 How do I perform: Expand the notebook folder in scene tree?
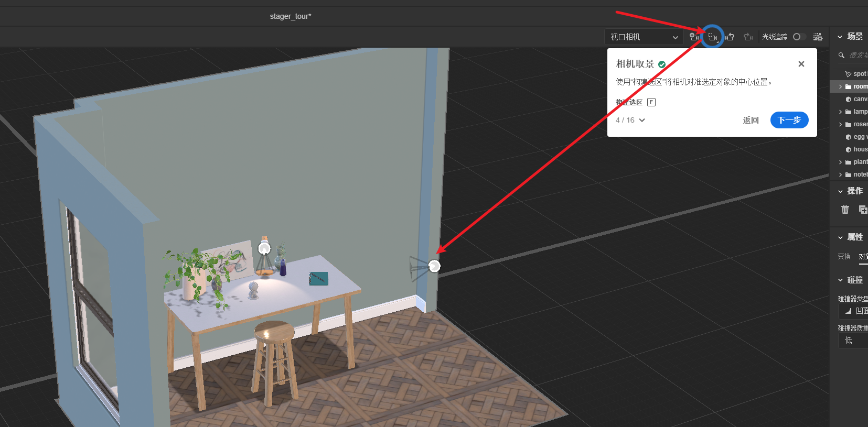point(840,174)
